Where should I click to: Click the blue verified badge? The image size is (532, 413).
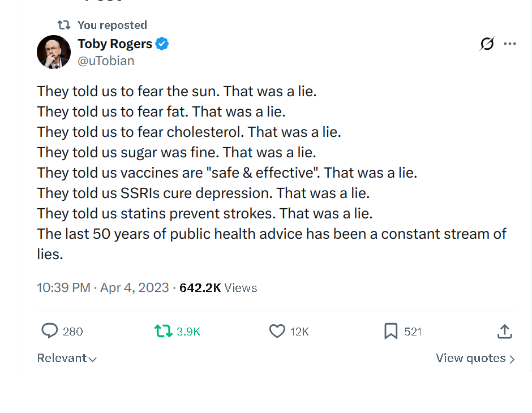[162, 44]
